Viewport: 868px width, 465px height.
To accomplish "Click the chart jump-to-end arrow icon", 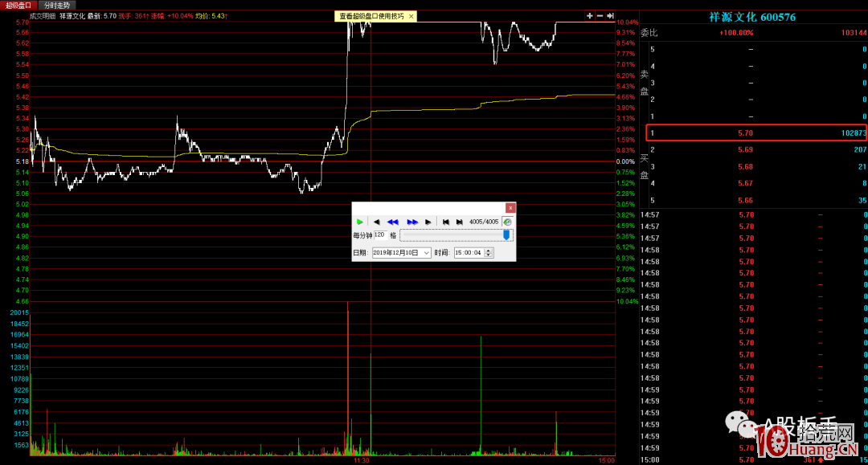I will tap(610, 16).
